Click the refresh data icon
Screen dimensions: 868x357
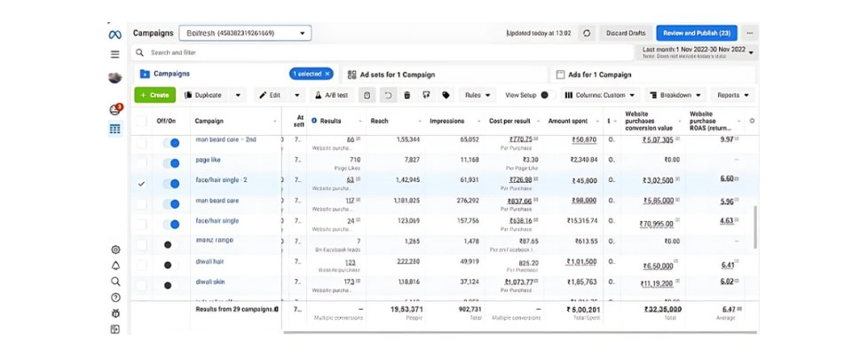pos(586,33)
